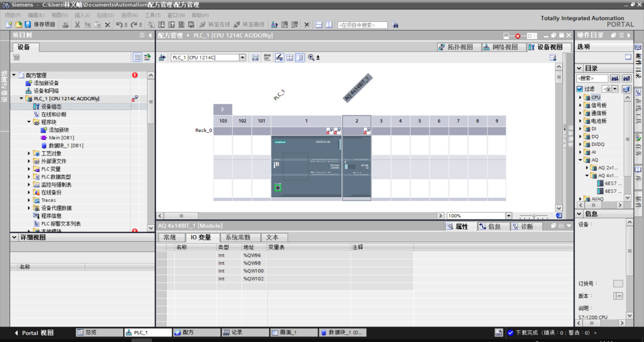Click the connection status icon beside PLC_1 row
Image resolution: width=644 pixels, height=342 pixels.
click(135, 98)
